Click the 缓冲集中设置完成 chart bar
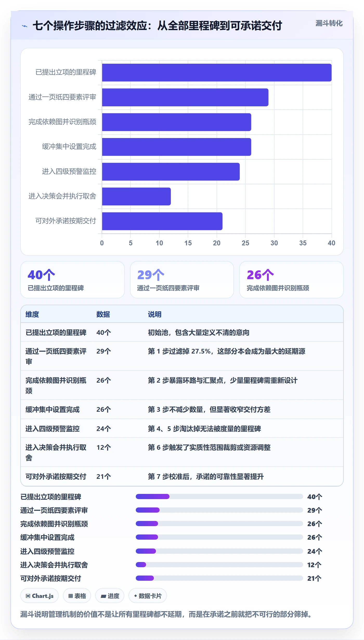This screenshot has width=364, height=640. click(177, 147)
